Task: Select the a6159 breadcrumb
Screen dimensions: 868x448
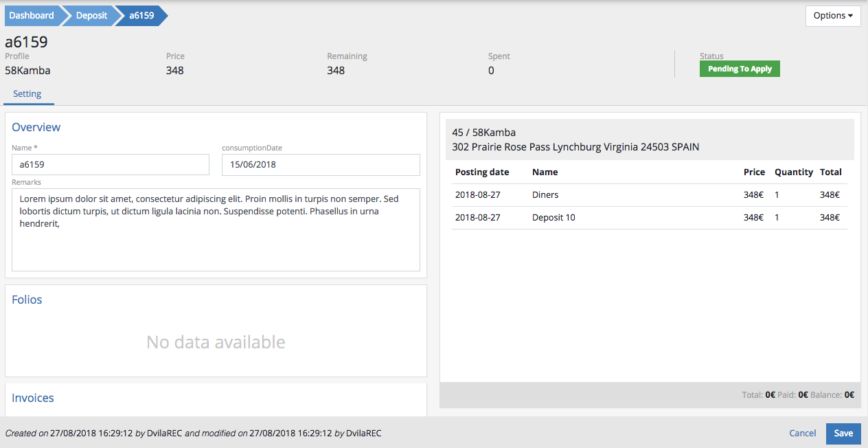Action: tap(141, 15)
